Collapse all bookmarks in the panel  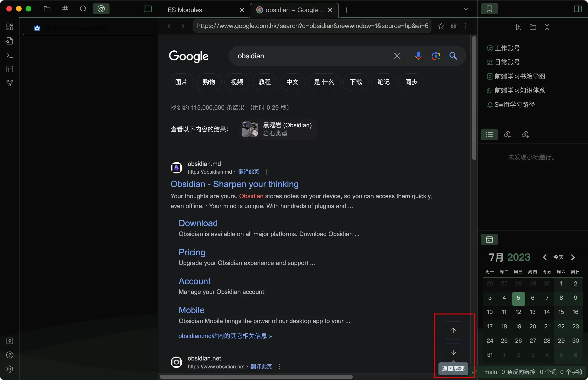[547, 27]
